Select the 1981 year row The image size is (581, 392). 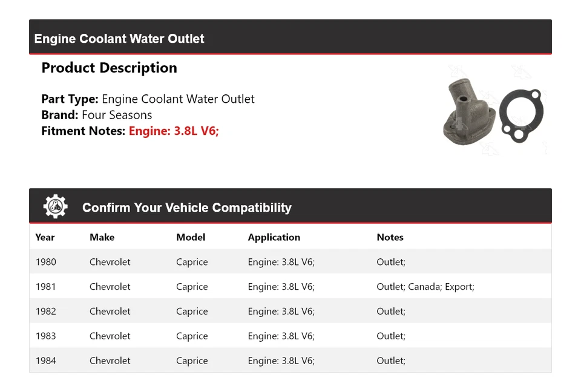click(46, 287)
